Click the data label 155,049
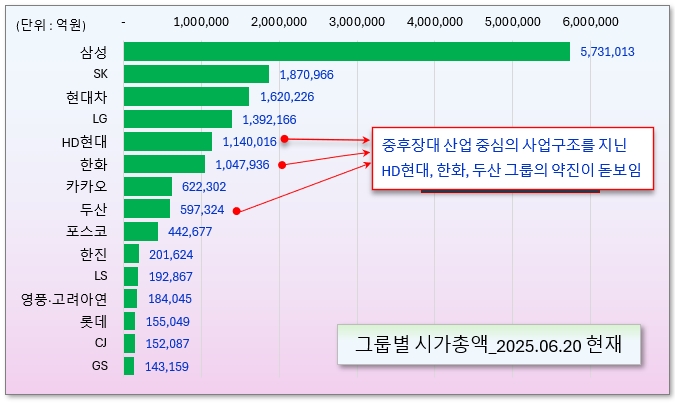 (x=167, y=322)
